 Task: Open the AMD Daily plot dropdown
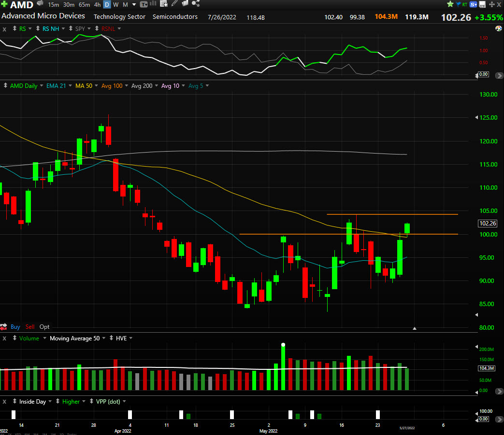42,85
